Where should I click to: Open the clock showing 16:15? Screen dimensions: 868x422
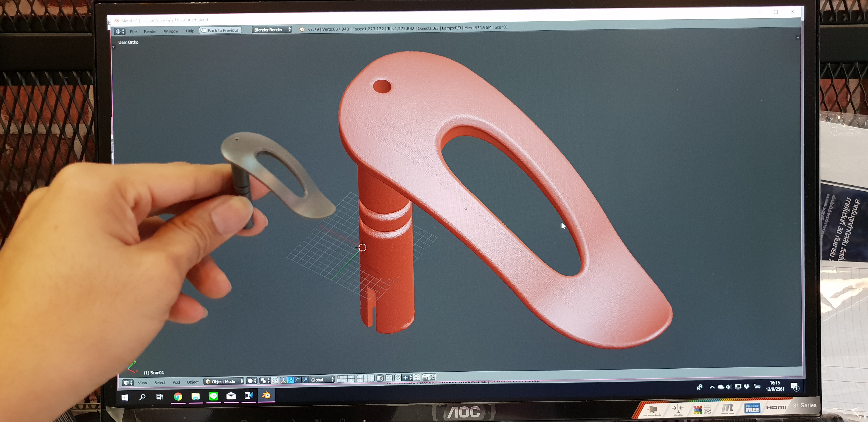[775, 386]
